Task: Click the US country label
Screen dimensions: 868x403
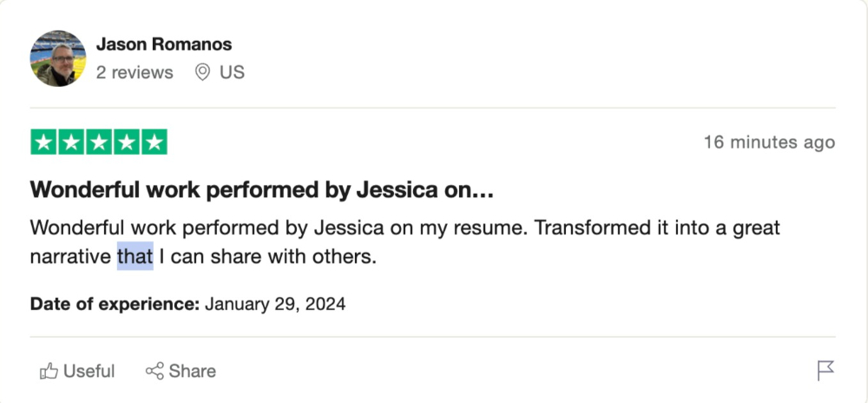Action: [x=232, y=72]
